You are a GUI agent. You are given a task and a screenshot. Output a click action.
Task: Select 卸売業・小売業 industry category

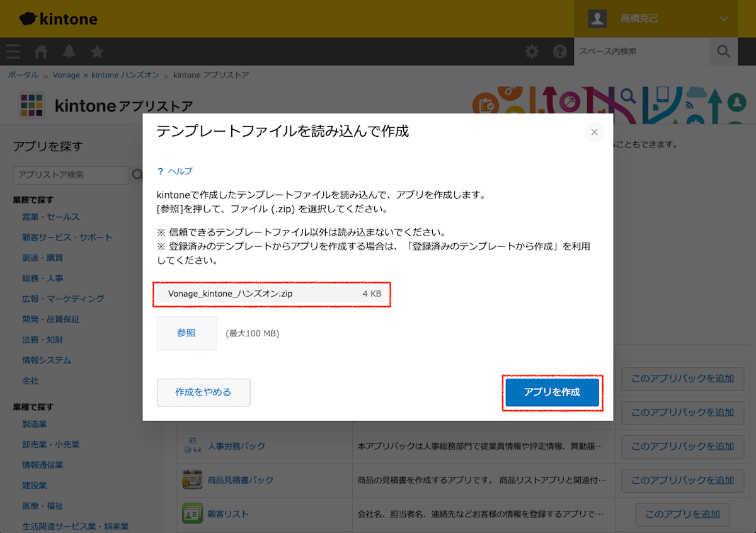tap(51, 444)
